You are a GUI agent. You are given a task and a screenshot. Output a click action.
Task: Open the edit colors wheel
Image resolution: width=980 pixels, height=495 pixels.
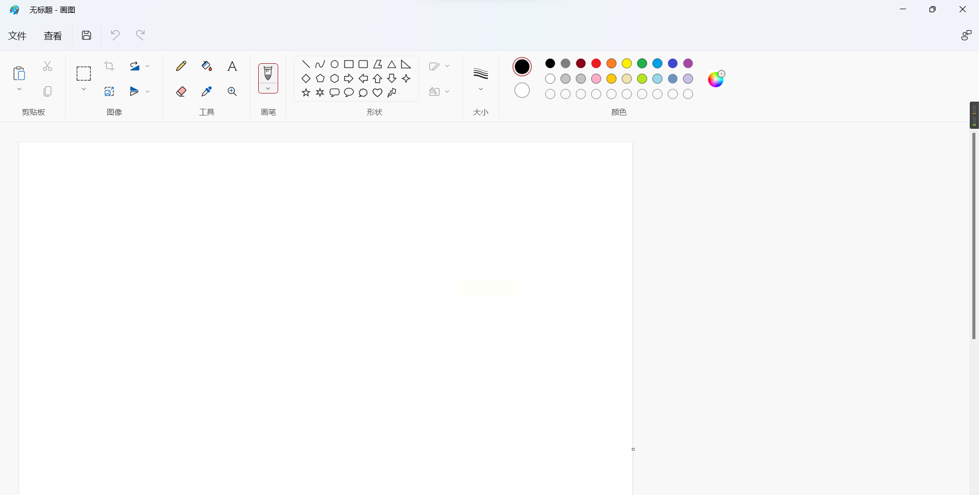tap(716, 79)
